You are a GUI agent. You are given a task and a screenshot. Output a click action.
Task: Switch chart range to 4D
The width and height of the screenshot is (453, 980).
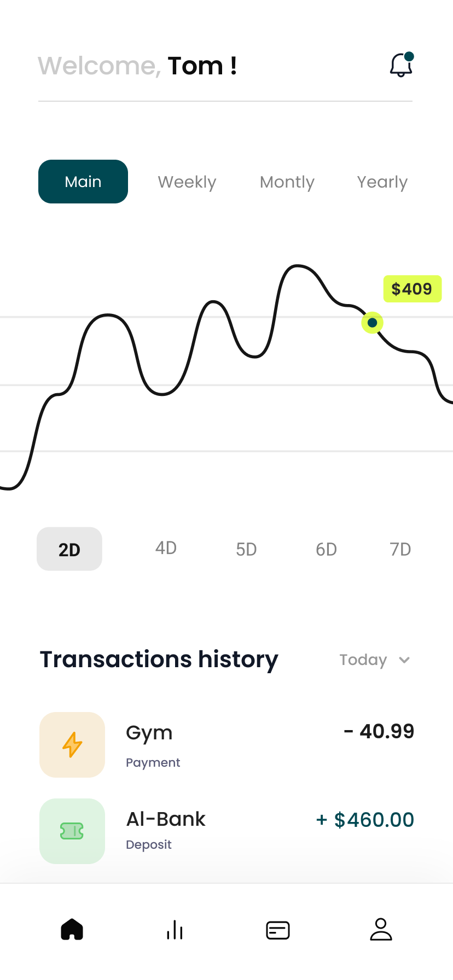pyautogui.click(x=166, y=548)
